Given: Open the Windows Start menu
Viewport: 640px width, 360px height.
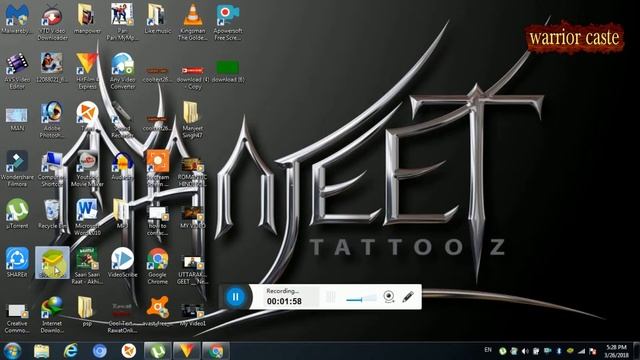Looking at the screenshot, I should point(12,351).
